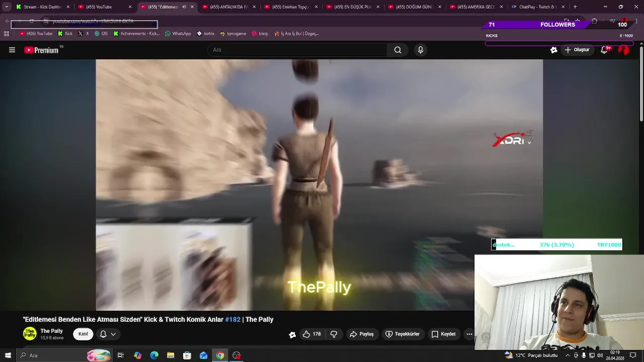Open the Chrome apps grid shortcut
Image resolution: width=644 pixels, height=362 pixels.
[x=7, y=34]
